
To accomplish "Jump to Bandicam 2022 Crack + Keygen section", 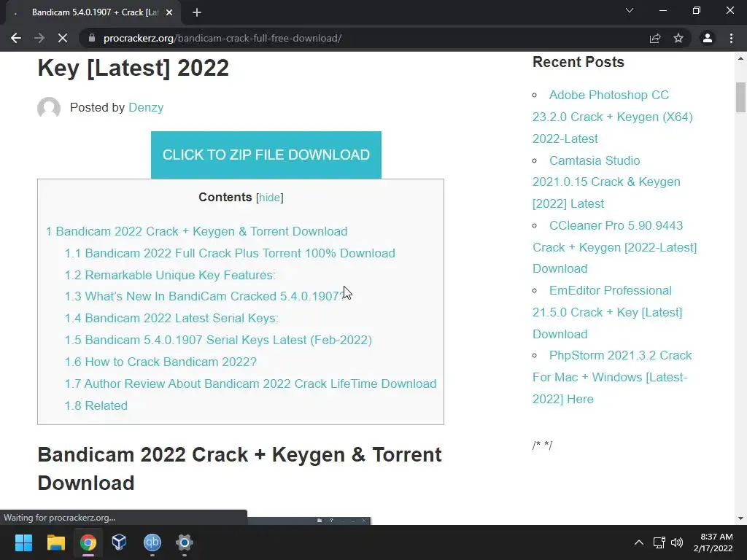I will tap(197, 231).
